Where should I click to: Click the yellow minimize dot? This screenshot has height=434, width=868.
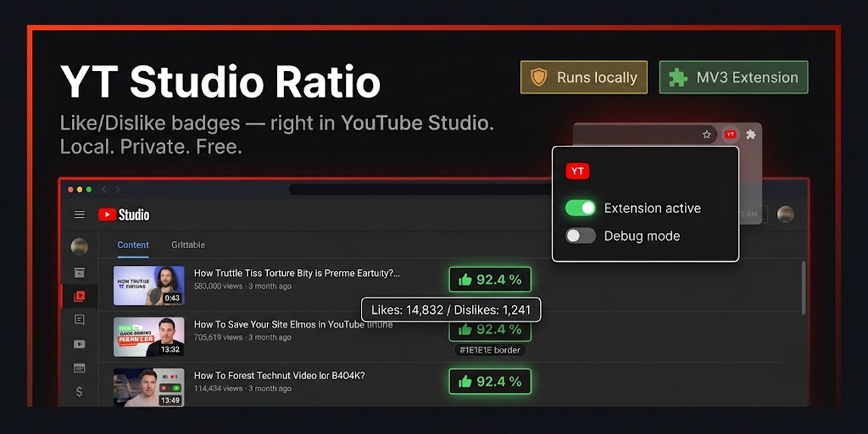pos(79,190)
